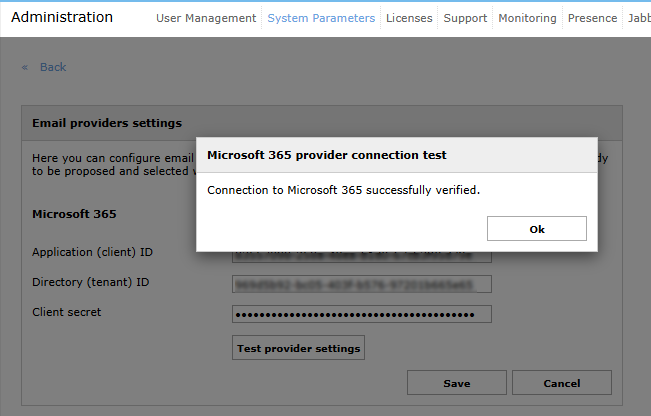Click the connection test dialog title bar
The height and width of the screenshot is (416, 651).
coord(396,155)
